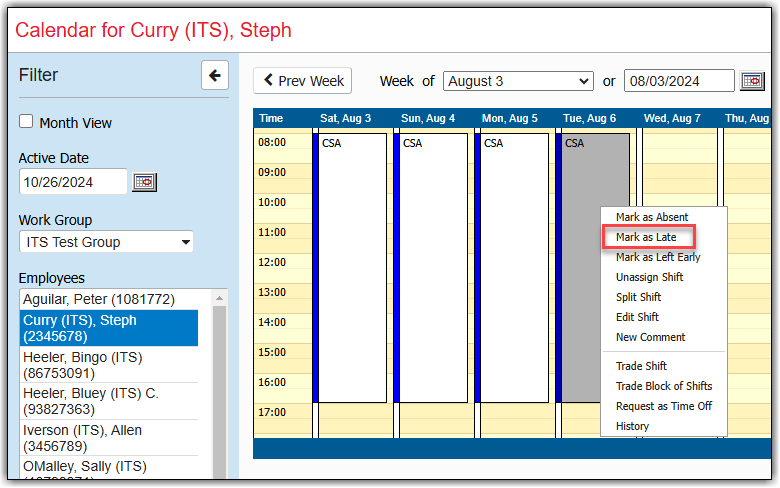
Task: Open the Active Date calendar picker icon
Action: 145,182
